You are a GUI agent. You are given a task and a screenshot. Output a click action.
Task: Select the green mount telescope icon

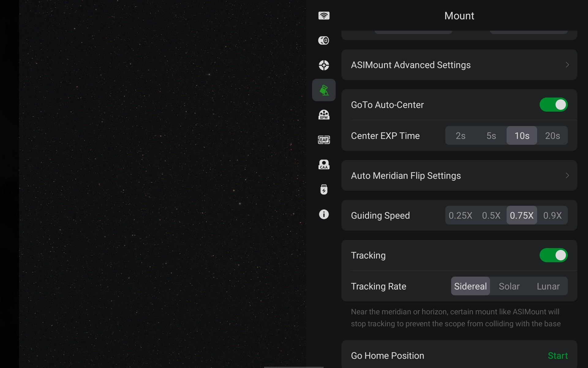[x=324, y=90]
